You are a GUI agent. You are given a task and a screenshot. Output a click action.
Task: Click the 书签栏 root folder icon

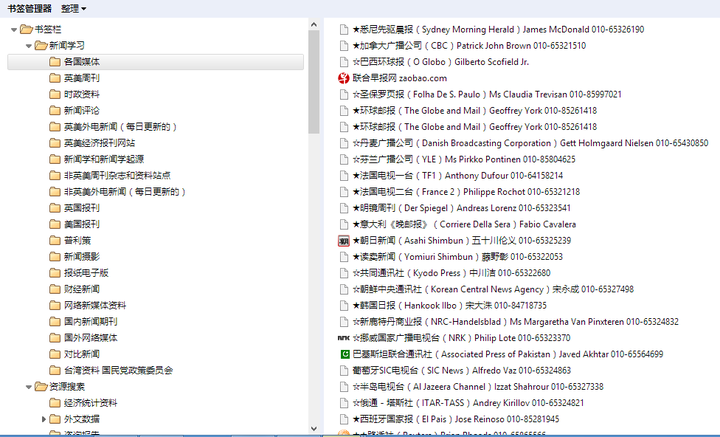26,29
